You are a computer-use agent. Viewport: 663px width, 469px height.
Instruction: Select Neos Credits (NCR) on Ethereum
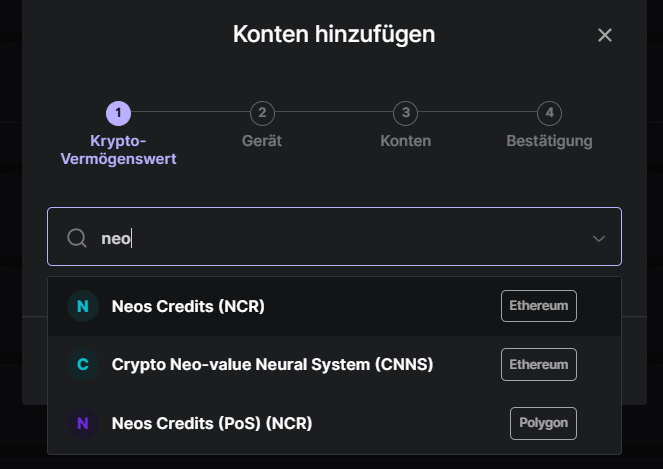pyautogui.click(x=334, y=306)
